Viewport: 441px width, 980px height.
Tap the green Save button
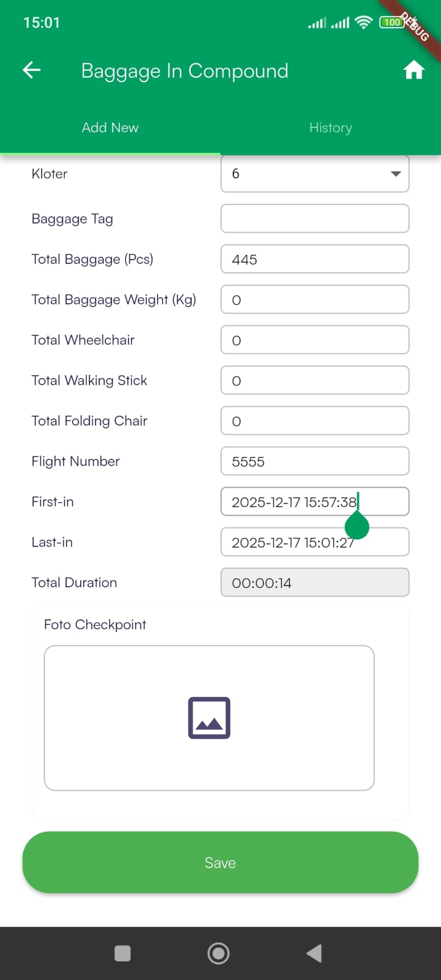(x=221, y=862)
